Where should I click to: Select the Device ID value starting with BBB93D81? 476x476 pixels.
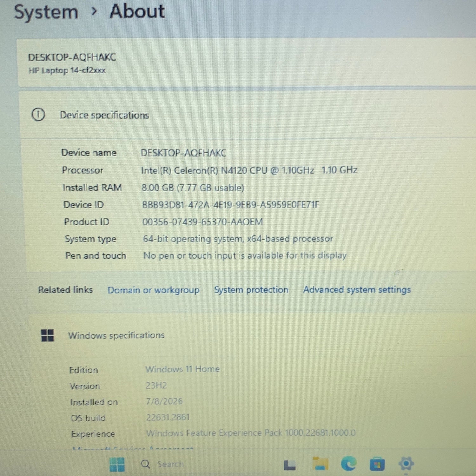pyautogui.click(x=231, y=205)
